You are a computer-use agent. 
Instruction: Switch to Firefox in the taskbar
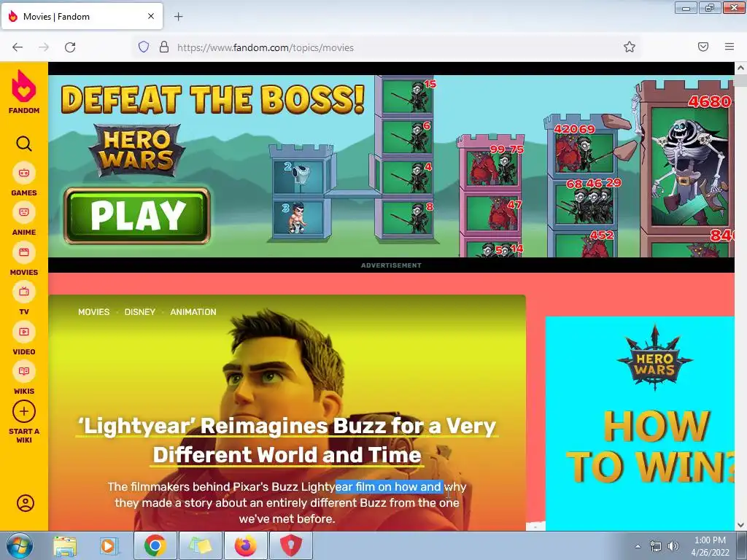pyautogui.click(x=245, y=545)
